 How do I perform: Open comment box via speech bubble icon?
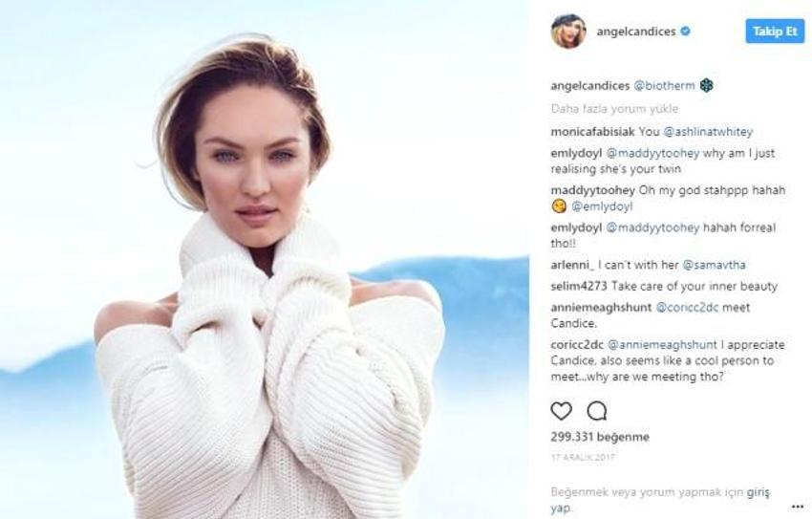pyautogui.click(x=597, y=411)
